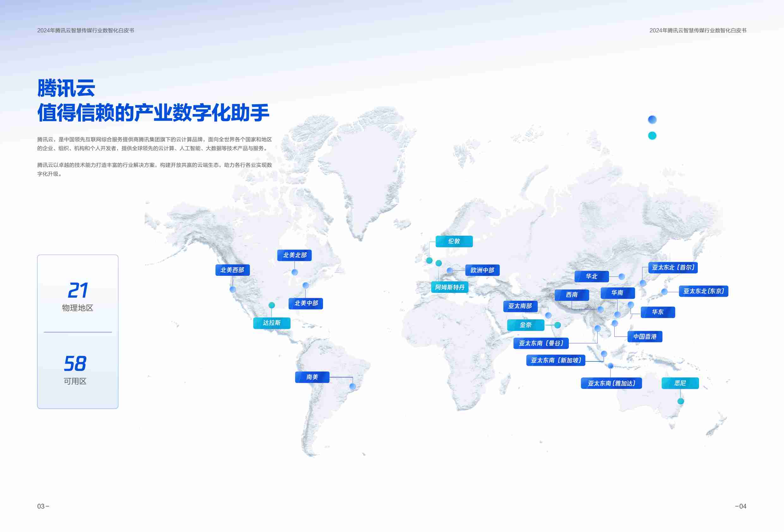
Task: Click the teal dot beside 金奈 label
Action: [x=558, y=325]
